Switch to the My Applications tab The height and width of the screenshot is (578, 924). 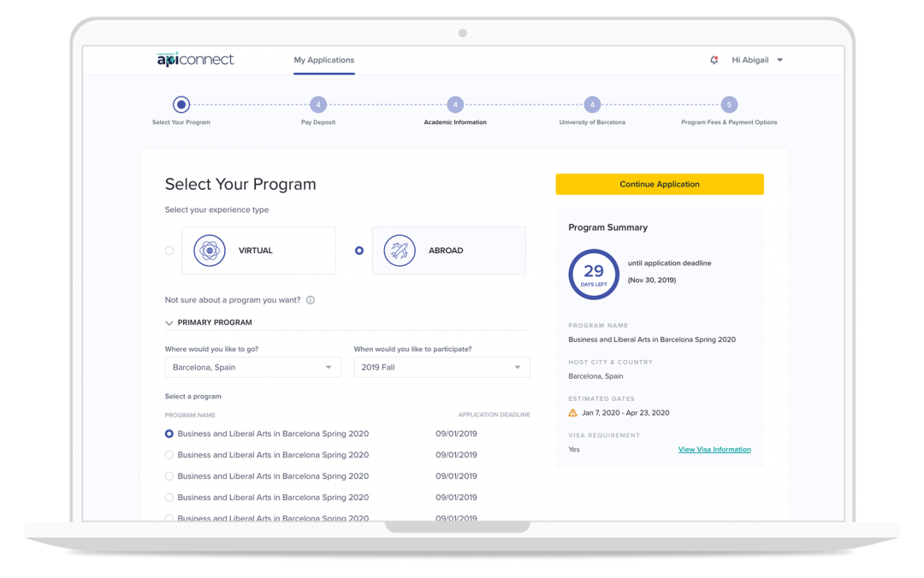(324, 60)
